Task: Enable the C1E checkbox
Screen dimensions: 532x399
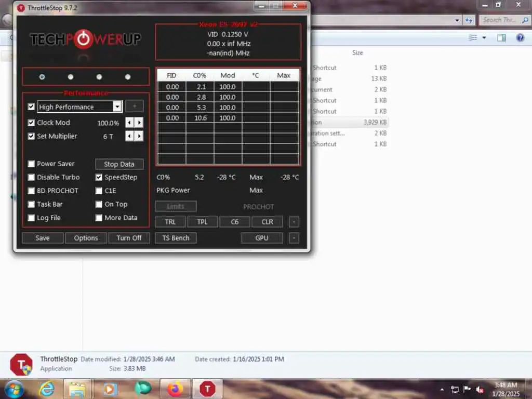Action: point(99,191)
